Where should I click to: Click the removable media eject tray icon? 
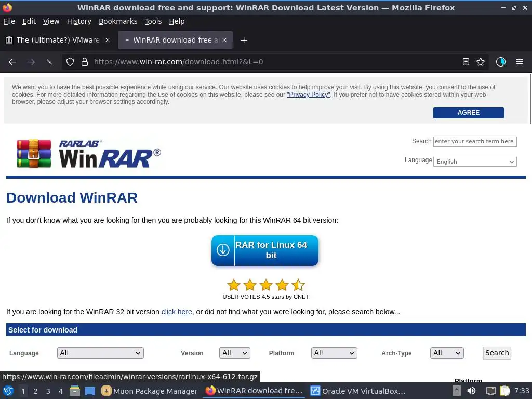[457, 391]
